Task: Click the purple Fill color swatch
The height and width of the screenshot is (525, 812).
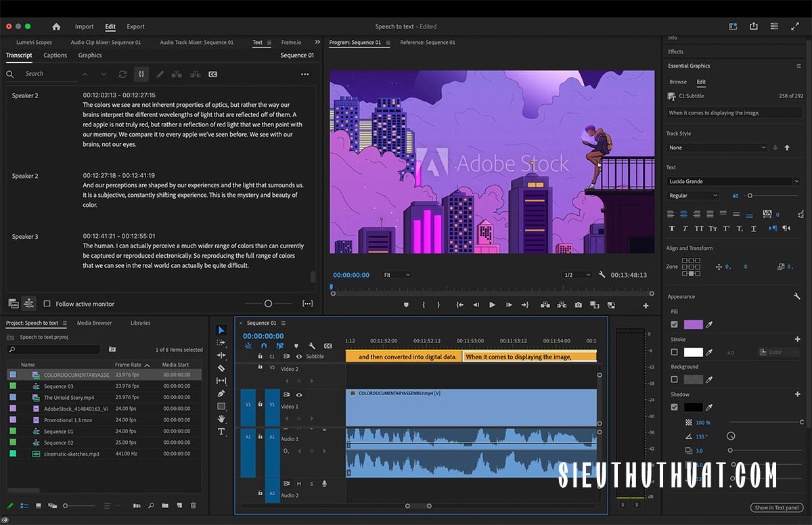Action: [694, 325]
